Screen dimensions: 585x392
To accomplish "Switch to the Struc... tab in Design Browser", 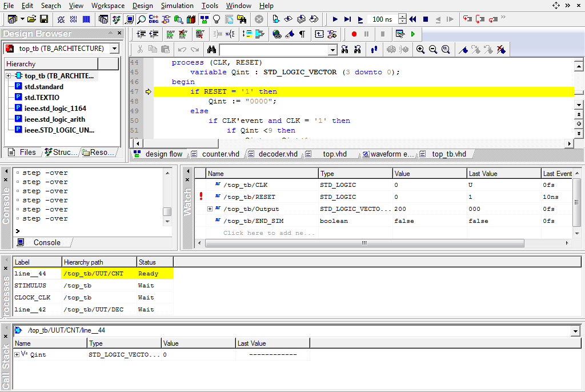I will tap(61, 153).
